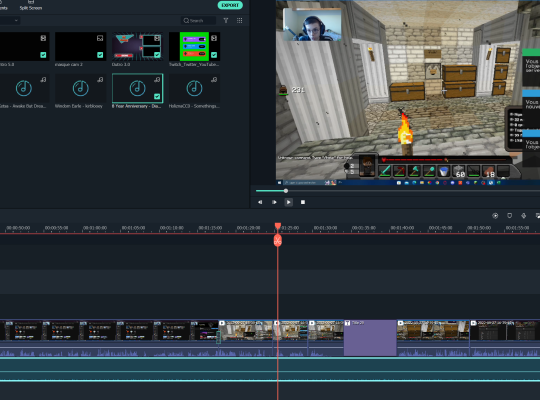Open the Split Screen tab
540x400 pixels.
pos(31,5)
